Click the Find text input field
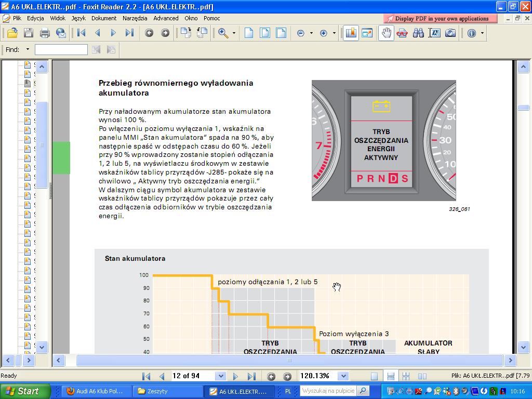 point(61,49)
